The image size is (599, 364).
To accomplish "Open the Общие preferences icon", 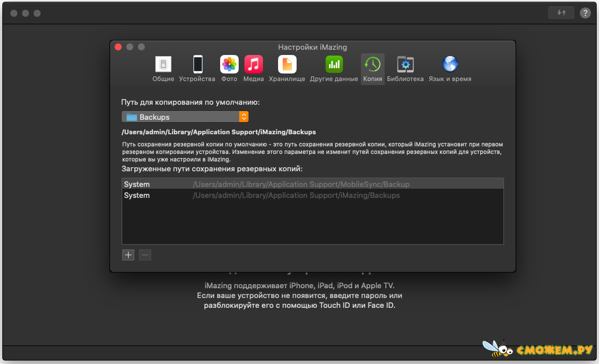I will coord(163,64).
